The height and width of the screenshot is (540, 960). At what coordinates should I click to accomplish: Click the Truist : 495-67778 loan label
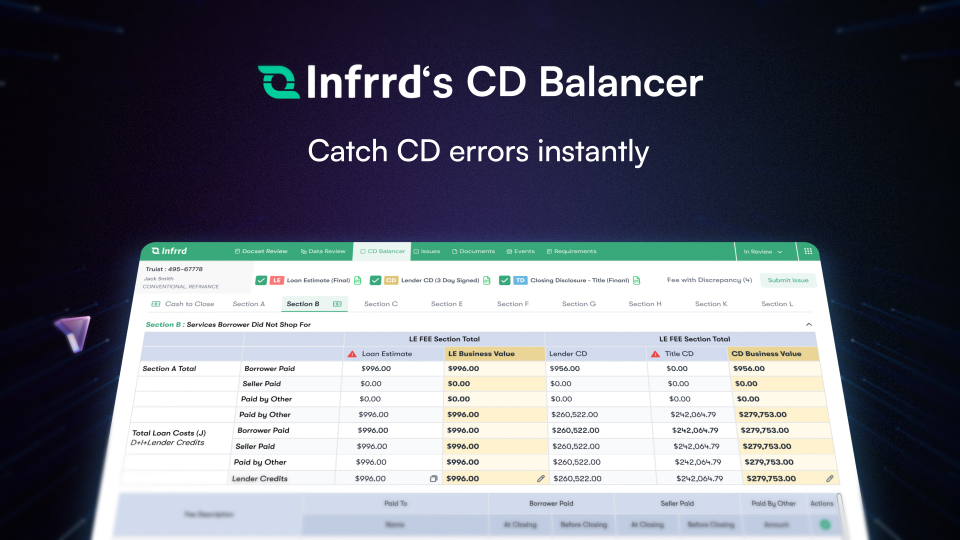[x=174, y=269]
